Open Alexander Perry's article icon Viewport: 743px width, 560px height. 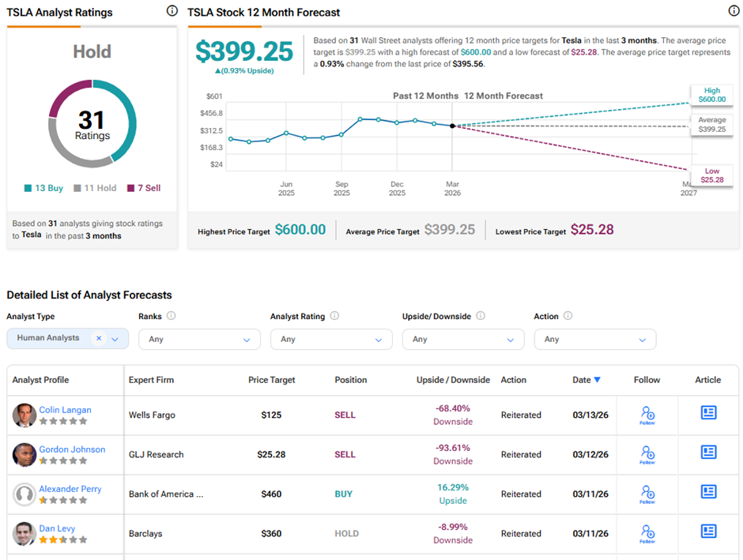tap(708, 492)
